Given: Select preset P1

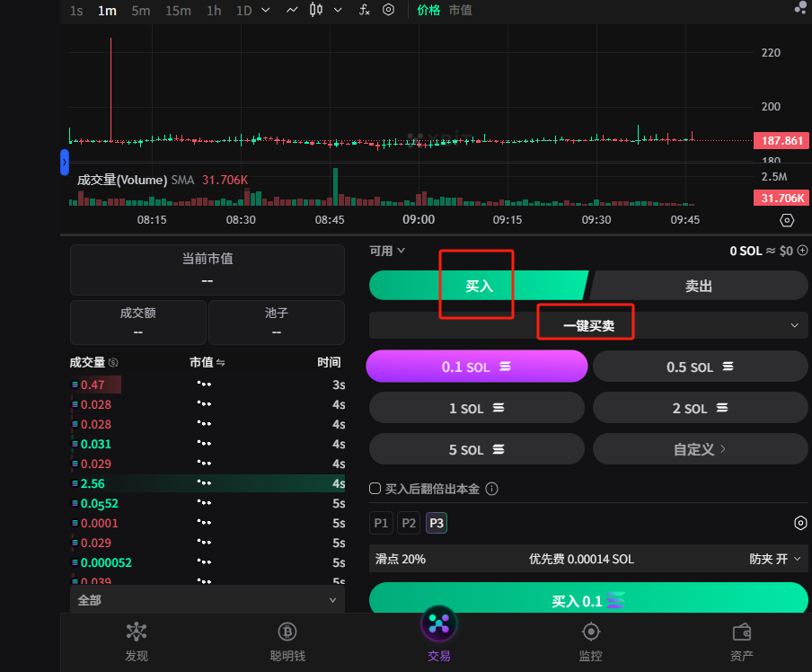Looking at the screenshot, I should (x=381, y=523).
